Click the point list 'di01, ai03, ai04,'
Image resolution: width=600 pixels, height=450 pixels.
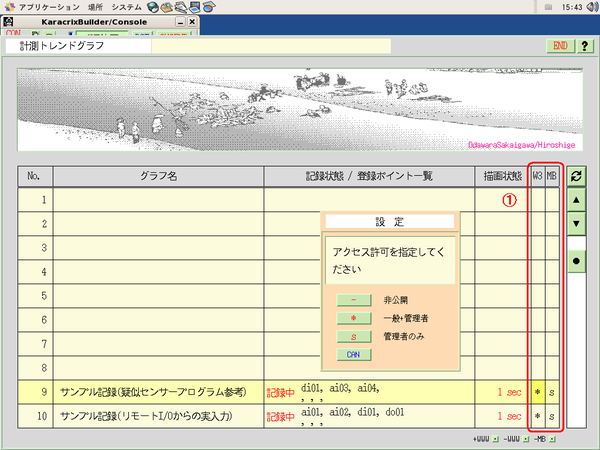click(x=340, y=388)
